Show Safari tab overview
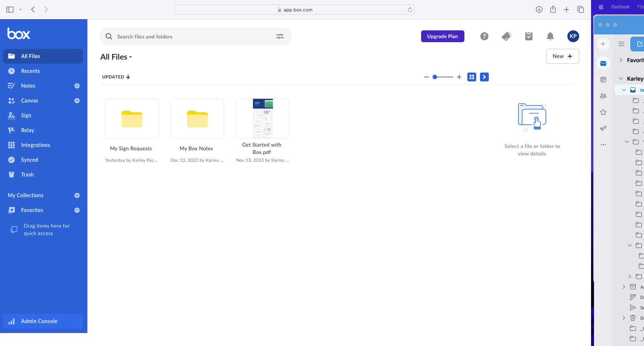The width and height of the screenshot is (644, 346). pos(581,10)
